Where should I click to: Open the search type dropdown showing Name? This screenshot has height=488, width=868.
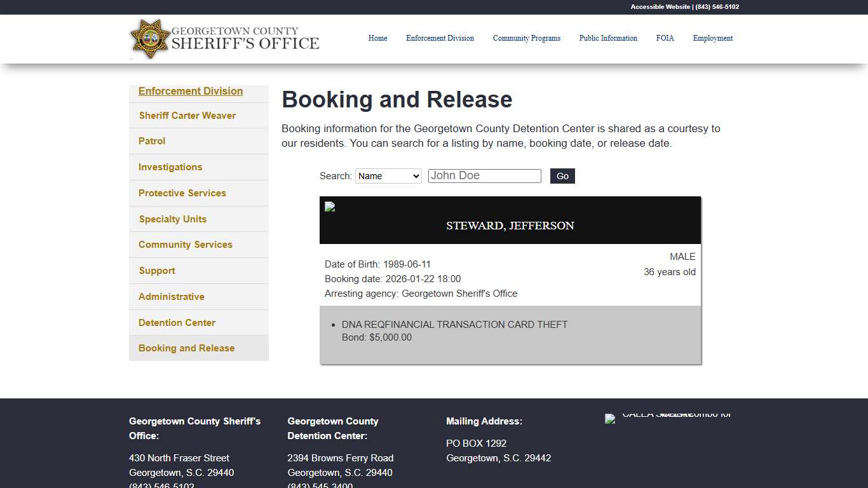[388, 176]
